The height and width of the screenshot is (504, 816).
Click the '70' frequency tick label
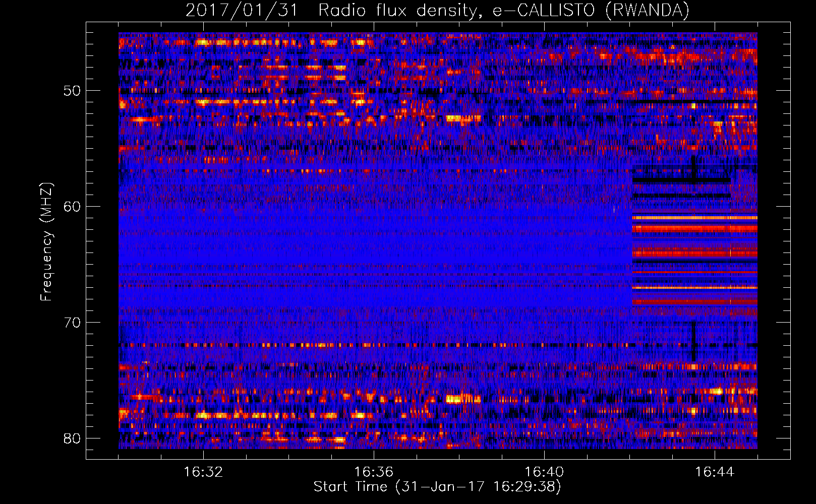[x=72, y=323]
